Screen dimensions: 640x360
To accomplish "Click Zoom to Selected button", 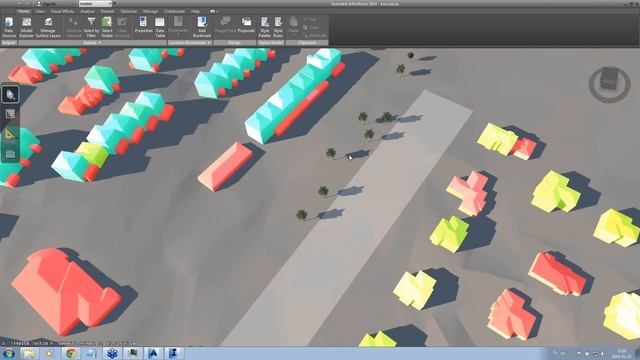I will coord(74,27).
